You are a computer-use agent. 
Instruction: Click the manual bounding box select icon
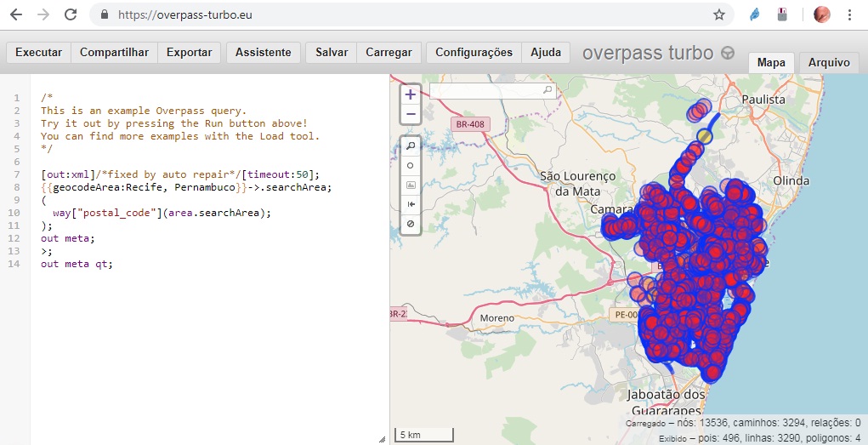pyautogui.click(x=411, y=185)
